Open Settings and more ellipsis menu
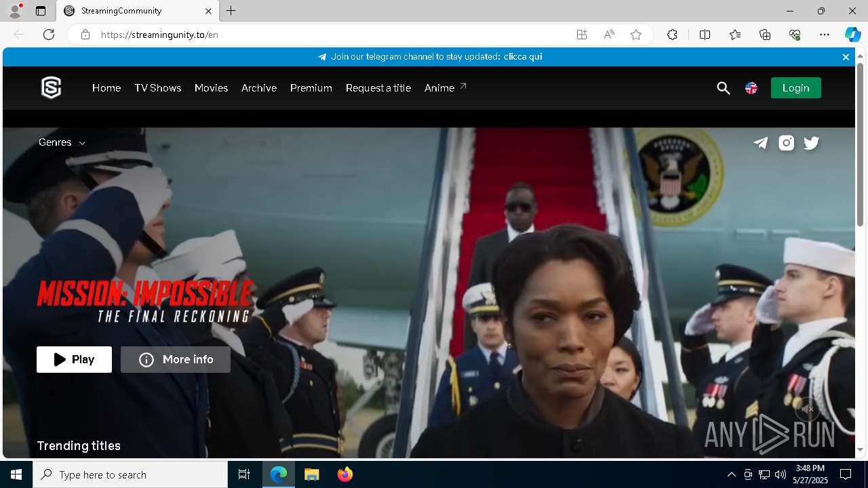Viewport: 868px width, 488px height. click(x=825, y=35)
